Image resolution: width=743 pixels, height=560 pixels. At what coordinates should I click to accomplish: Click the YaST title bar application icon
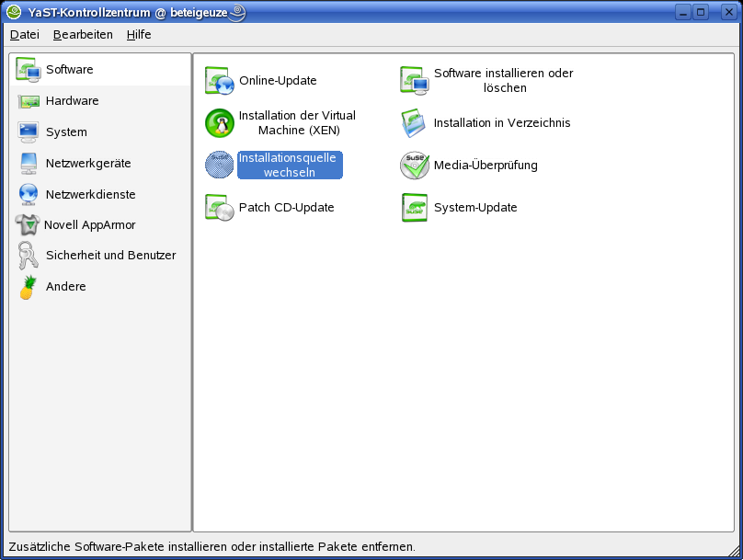click(14, 12)
